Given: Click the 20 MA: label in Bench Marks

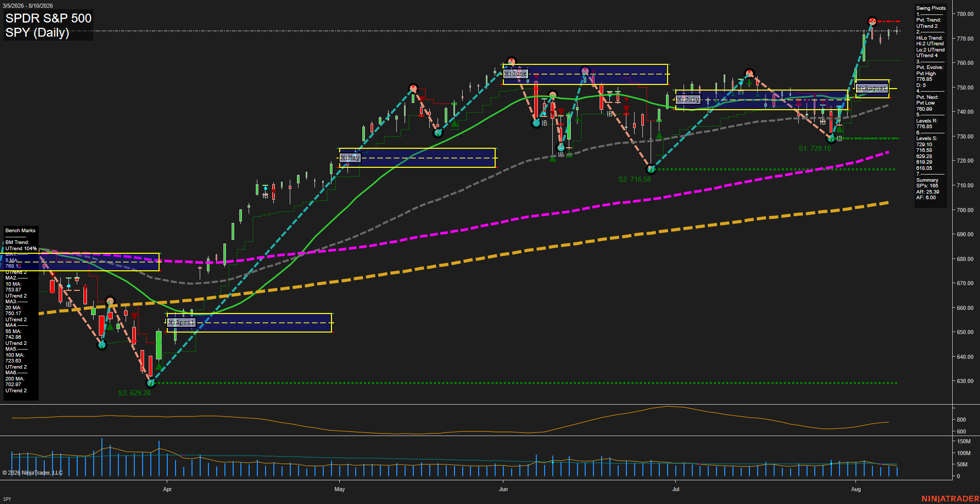Looking at the screenshot, I should tap(13, 308).
